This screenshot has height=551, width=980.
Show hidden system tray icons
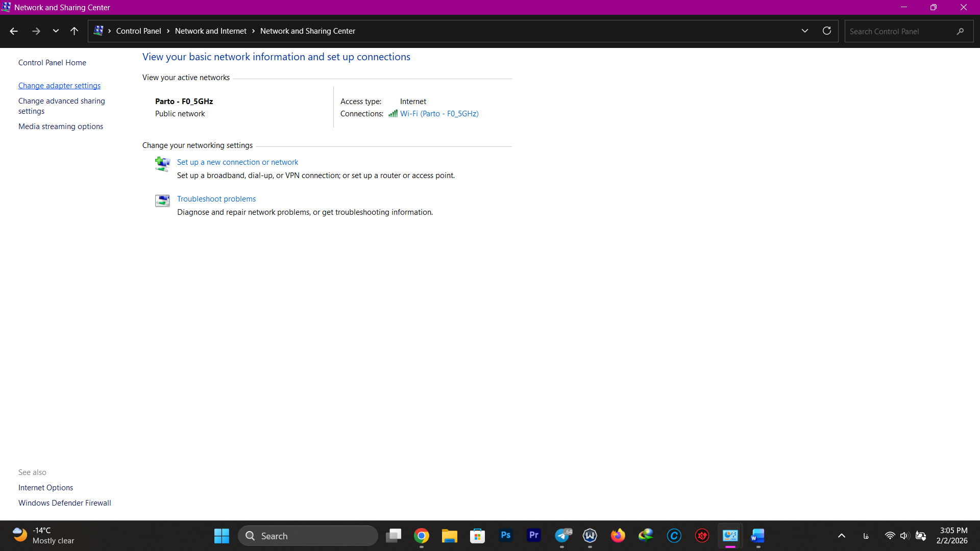tap(842, 536)
